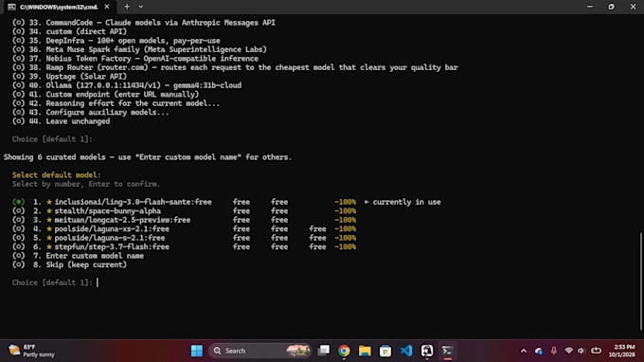Click star beside poolside/laguna-xs-2.1:free
The height and width of the screenshot is (362, 644).
tap(49, 229)
